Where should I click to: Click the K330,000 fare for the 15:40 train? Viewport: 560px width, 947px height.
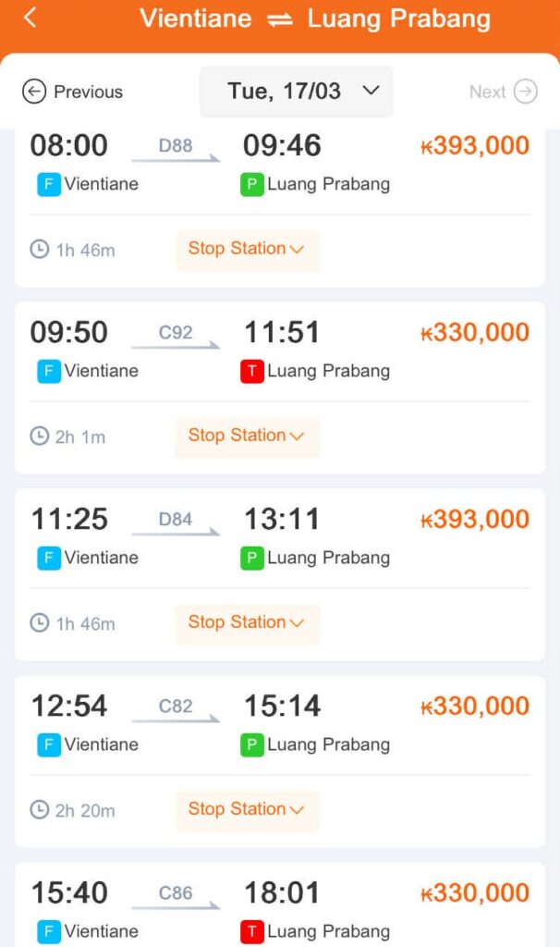(x=473, y=893)
